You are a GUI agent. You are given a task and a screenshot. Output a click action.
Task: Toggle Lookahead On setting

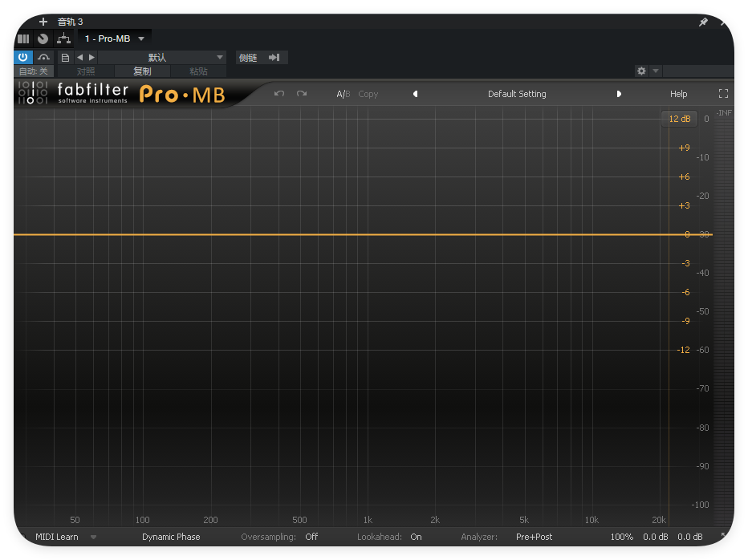[x=416, y=537]
